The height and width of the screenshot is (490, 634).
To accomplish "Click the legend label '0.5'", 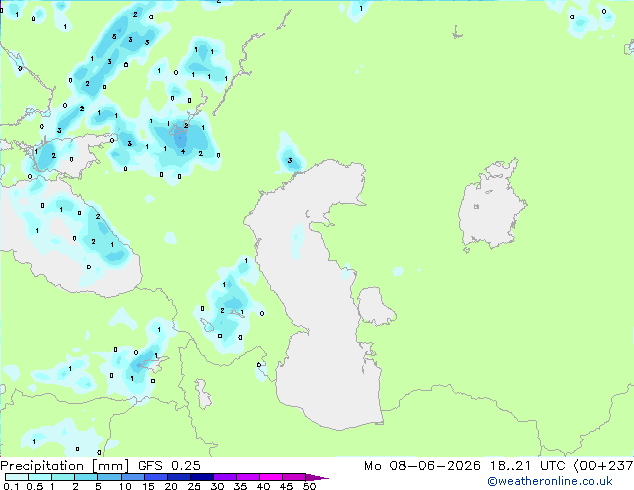I will click(x=35, y=486).
